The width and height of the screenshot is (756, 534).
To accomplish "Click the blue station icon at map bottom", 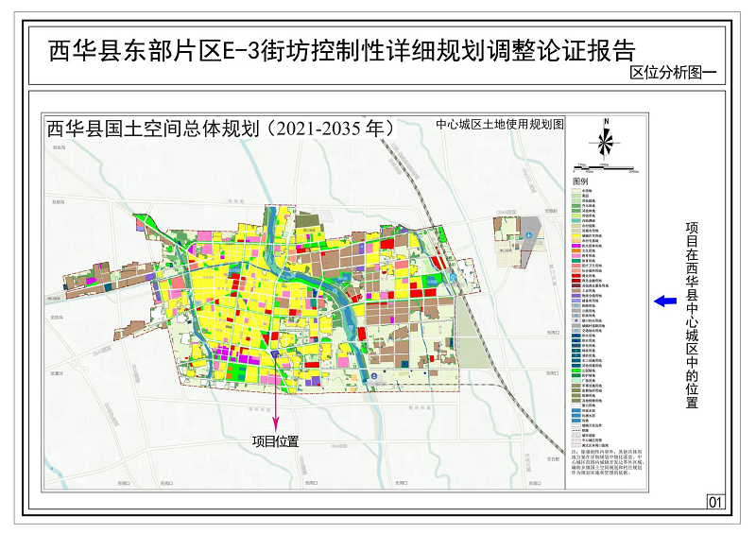I will (374, 378).
